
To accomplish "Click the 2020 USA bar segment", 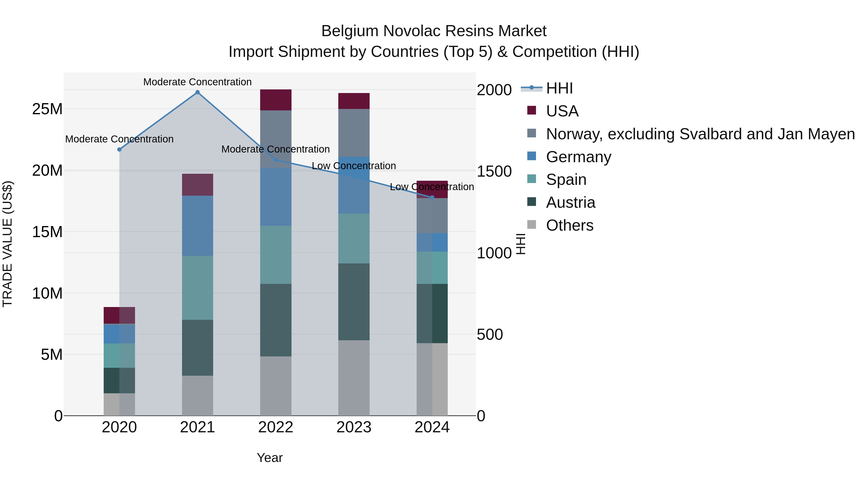I will point(119,315).
